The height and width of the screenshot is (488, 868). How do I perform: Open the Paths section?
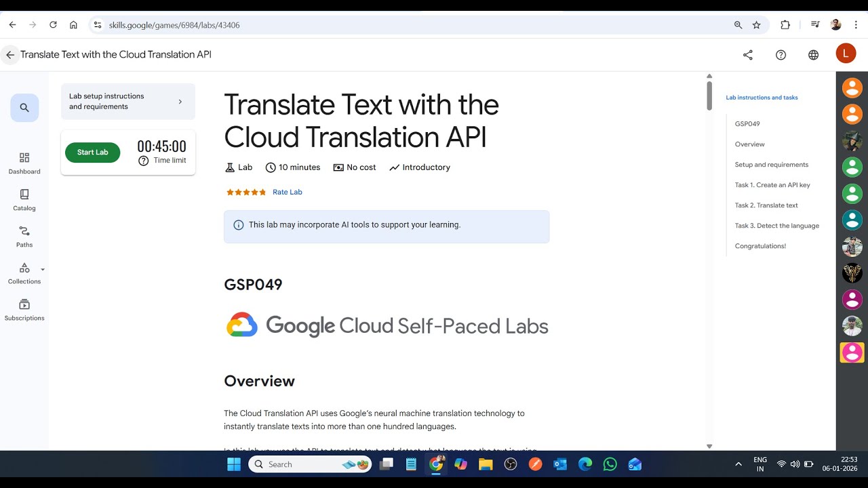click(x=24, y=237)
